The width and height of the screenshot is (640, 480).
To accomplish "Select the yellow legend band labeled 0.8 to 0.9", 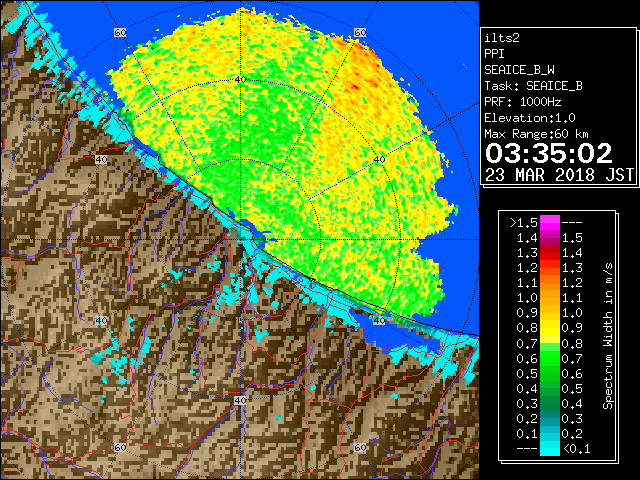I will (549, 328).
